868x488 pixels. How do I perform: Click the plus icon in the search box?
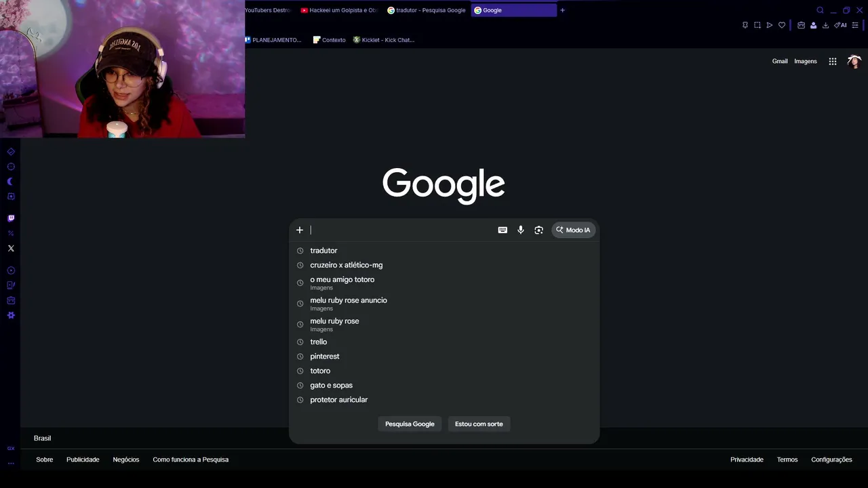[300, 230]
